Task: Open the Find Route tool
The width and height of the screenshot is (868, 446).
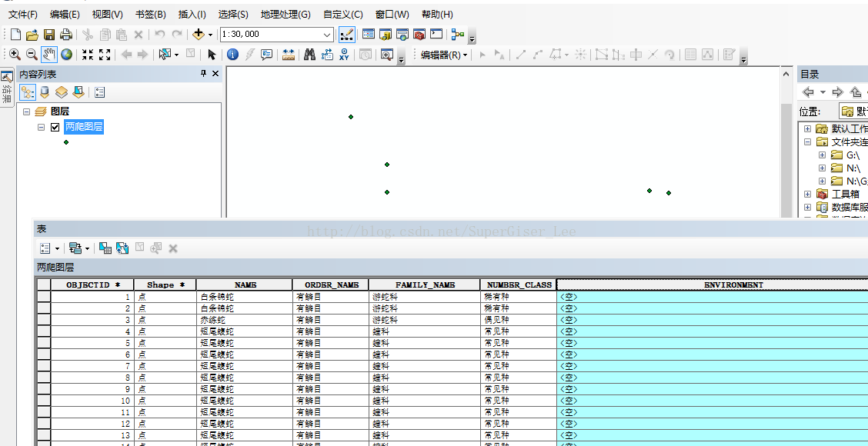Action: [327, 55]
